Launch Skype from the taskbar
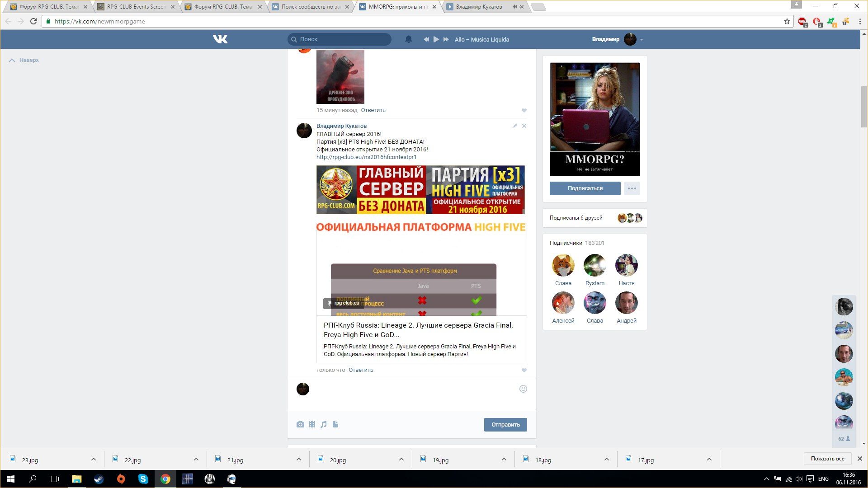 point(143,479)
